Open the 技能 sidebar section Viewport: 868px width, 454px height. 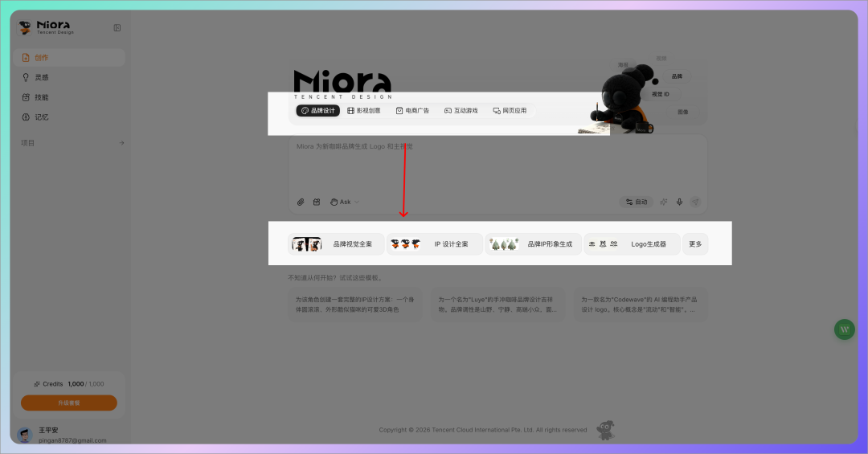69,97
